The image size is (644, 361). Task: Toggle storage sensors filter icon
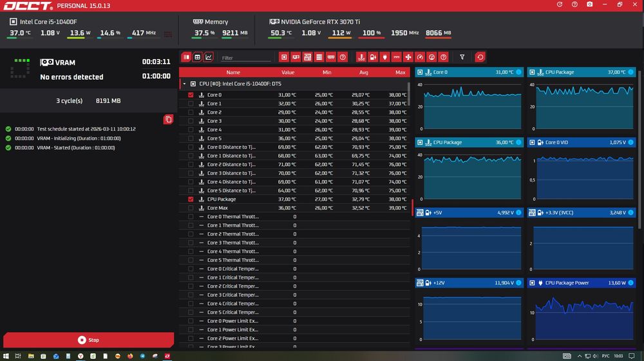319,57
